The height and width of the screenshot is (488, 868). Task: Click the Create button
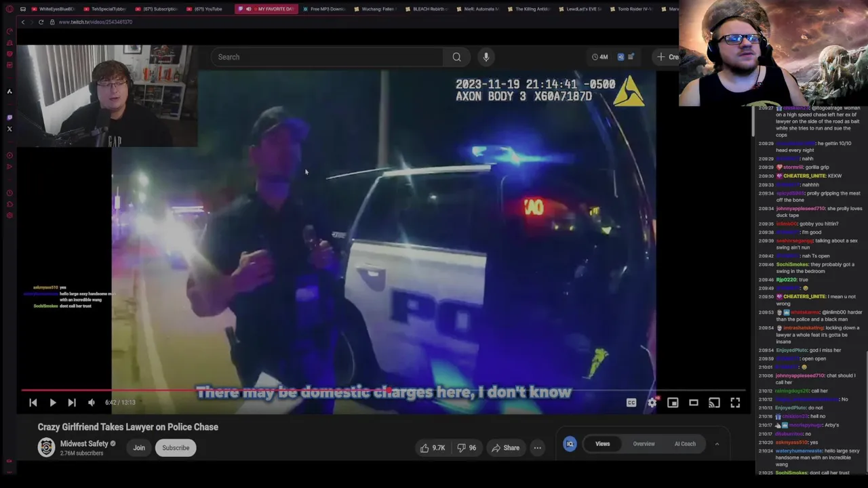coord(667,57)
